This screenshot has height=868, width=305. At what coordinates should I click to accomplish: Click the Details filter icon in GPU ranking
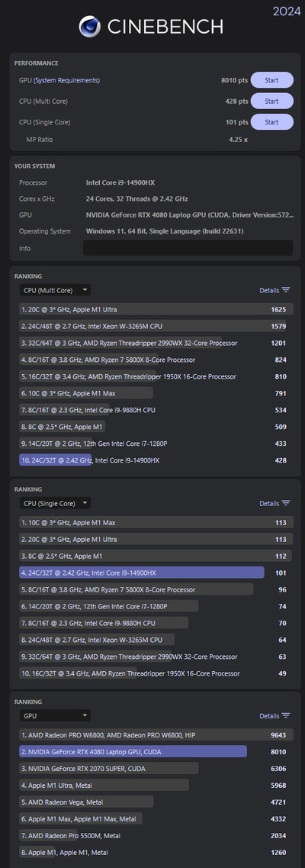pos(286,716)
